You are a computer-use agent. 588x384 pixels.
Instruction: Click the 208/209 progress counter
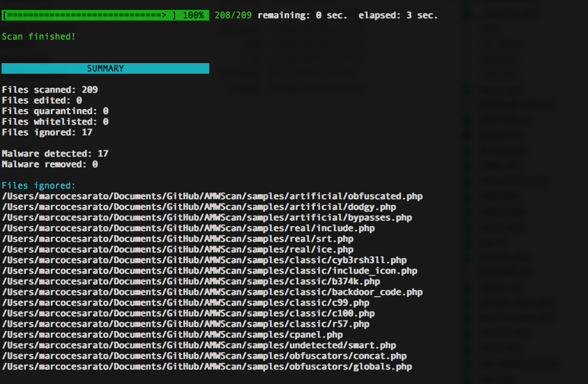click(233, 15)
